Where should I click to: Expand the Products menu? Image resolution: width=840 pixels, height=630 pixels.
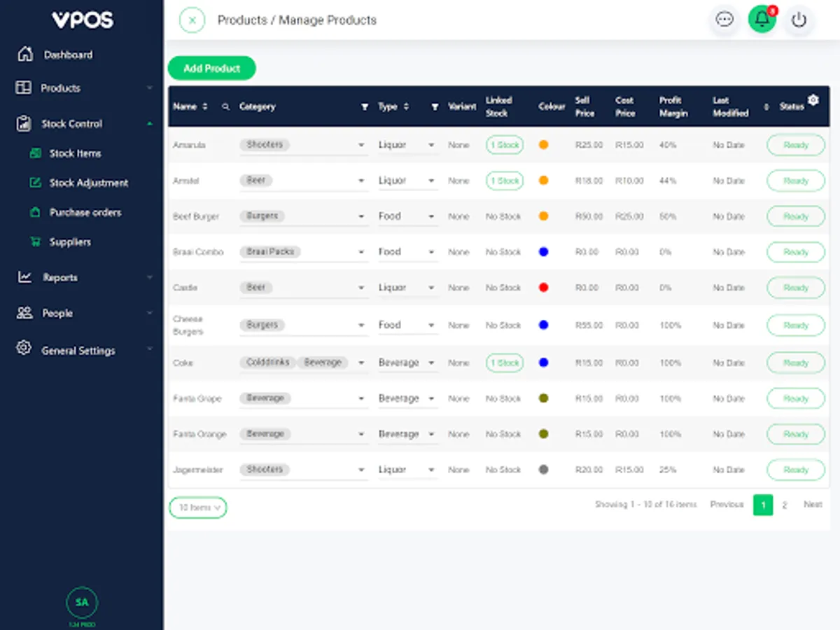tap(84, 88)
